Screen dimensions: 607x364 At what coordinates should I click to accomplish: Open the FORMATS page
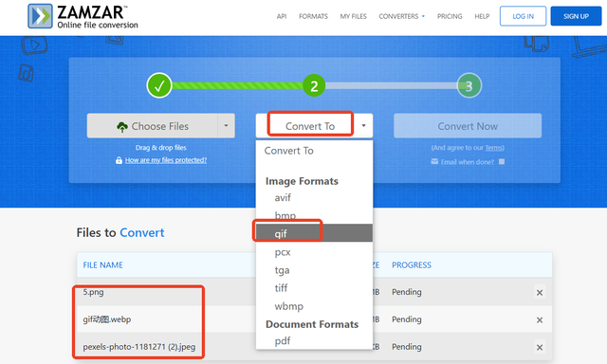pos(313,16)
